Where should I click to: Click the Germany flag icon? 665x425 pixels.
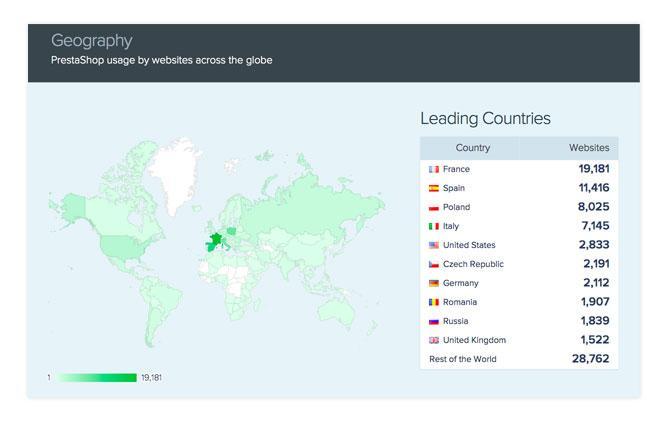coord(433,283)
